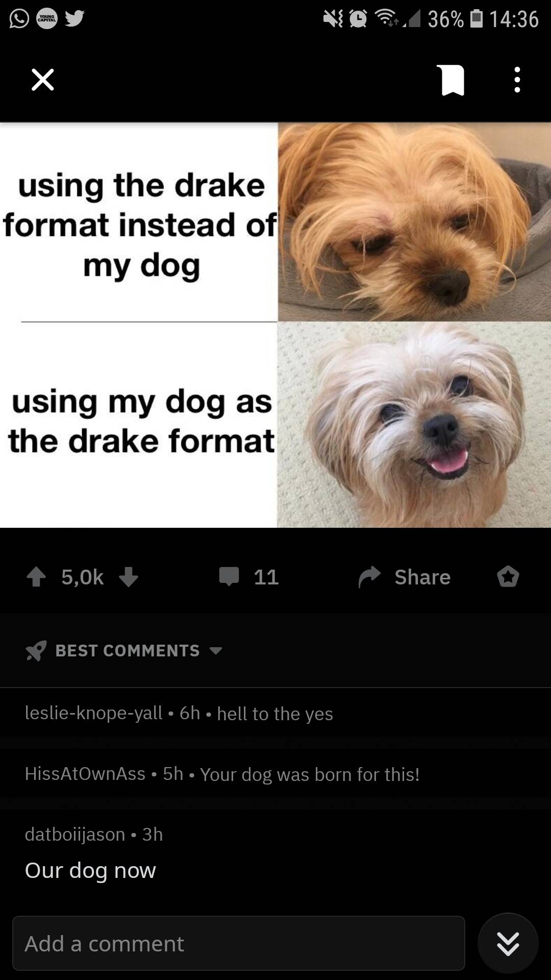Viewport: 551px width, 980px height.
Task: Jump to next comment with double-chevron button
Action: (x=508, y=943)
